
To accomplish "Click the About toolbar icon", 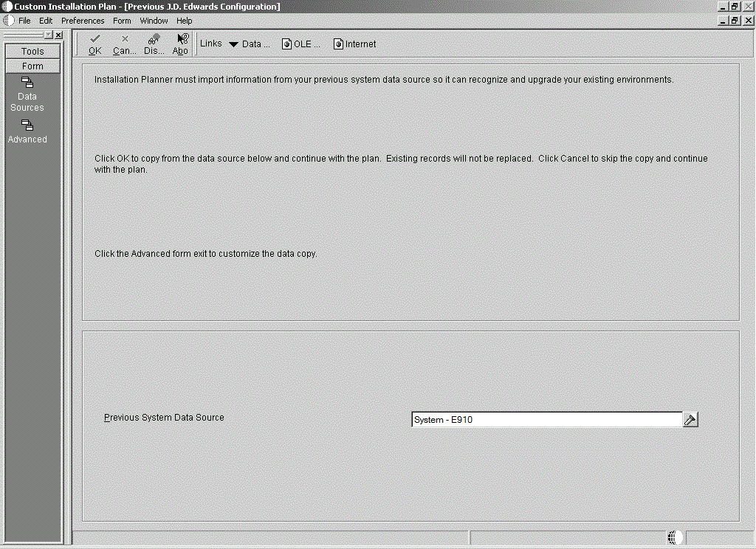I will (x=180, y=44).
